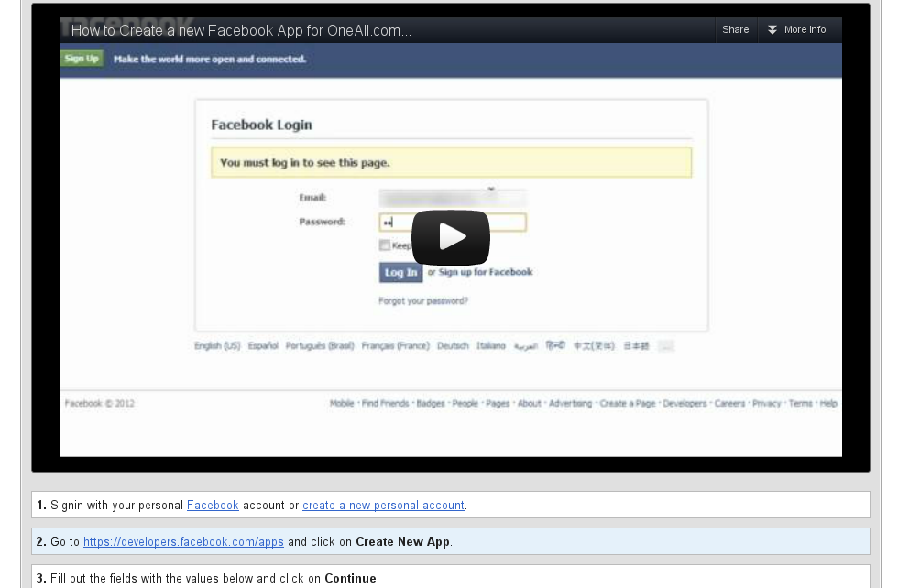Click 'Make the world more open and connected.' text
898x588 pixels.
click(210, 59)
